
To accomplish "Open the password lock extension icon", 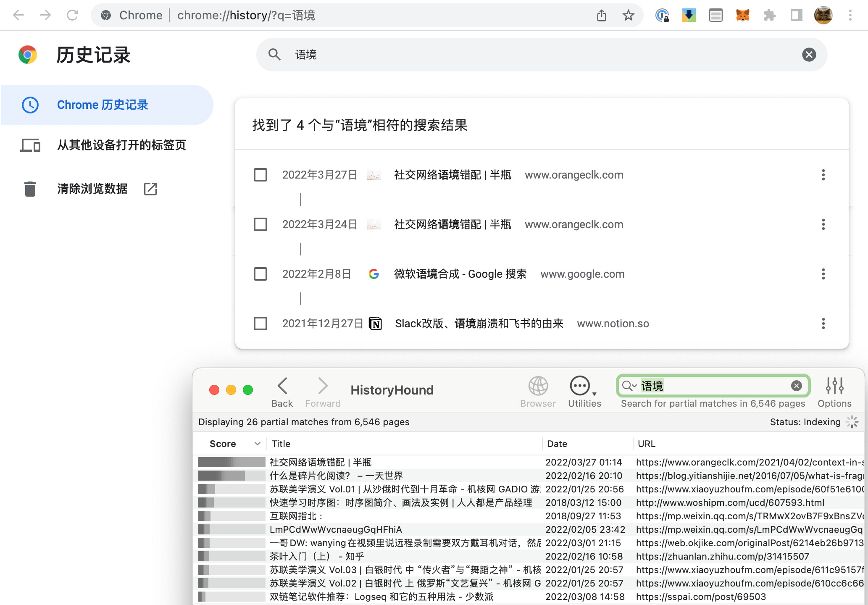I will coord(662,16).
